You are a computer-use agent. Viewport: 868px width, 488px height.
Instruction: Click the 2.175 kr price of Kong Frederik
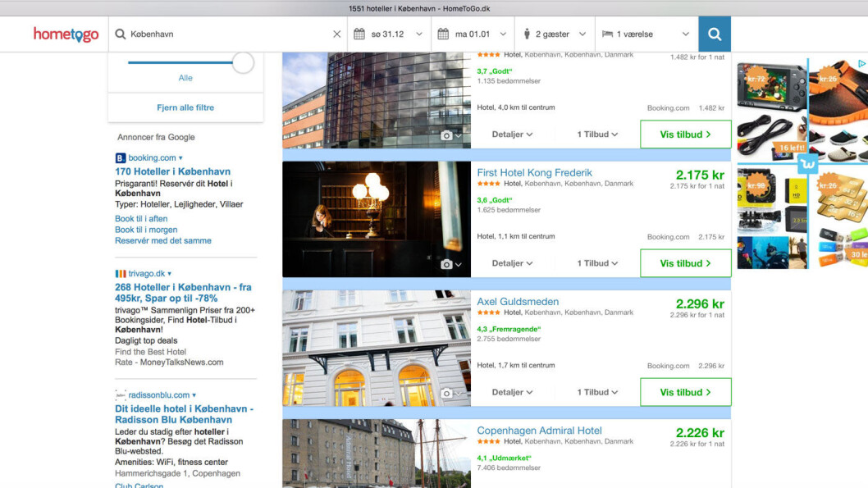point(700,175)
